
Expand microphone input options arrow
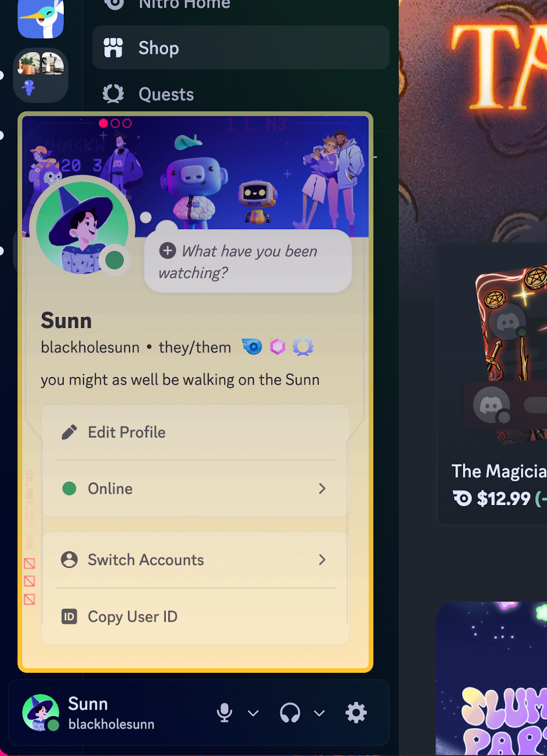(254, 713)
